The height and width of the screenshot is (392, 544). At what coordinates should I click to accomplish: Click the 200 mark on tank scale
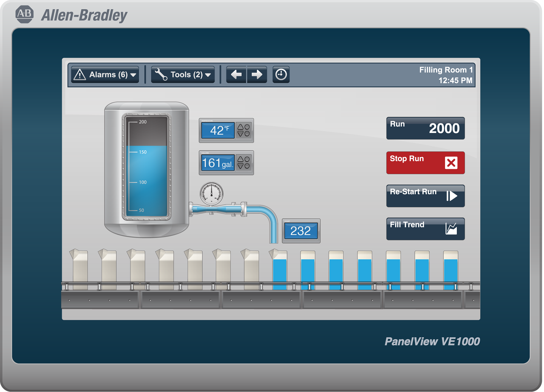143,122
